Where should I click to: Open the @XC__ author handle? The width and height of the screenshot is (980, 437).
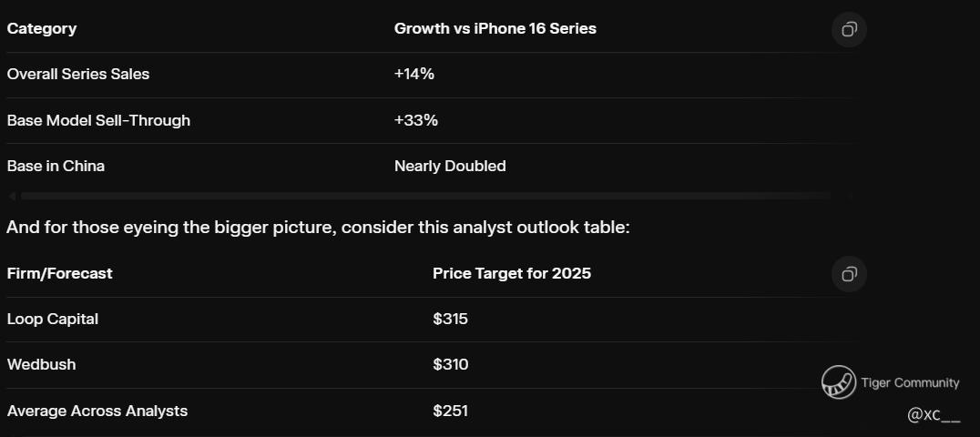point(934,414)
